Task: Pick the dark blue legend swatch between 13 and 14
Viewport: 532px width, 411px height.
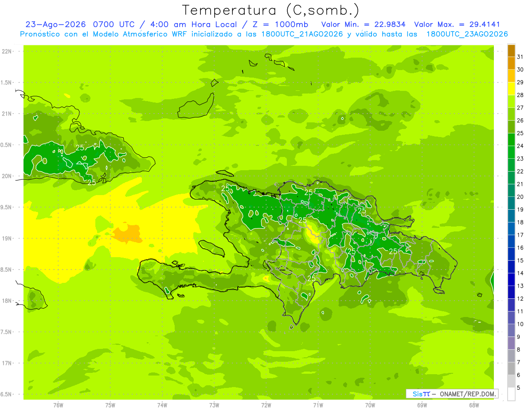Action: click(511, 279)
